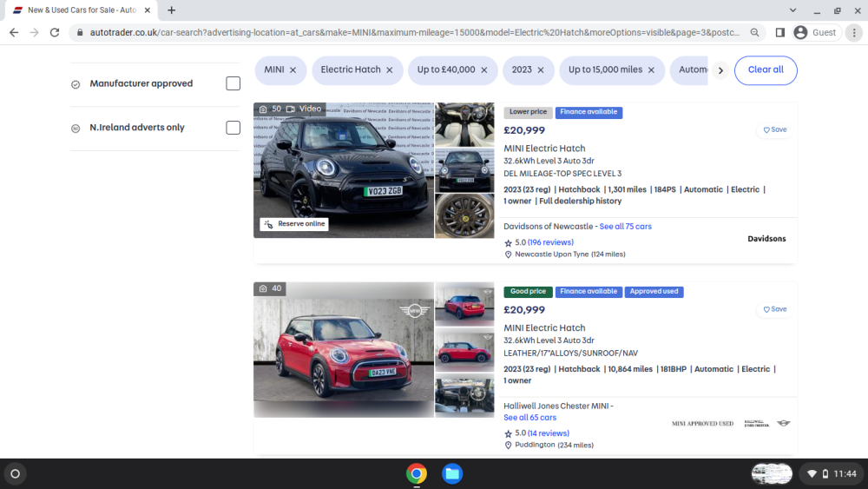Screen dimensions: 868x489
Task: Open the 196 reviews link
Action: 551,242
